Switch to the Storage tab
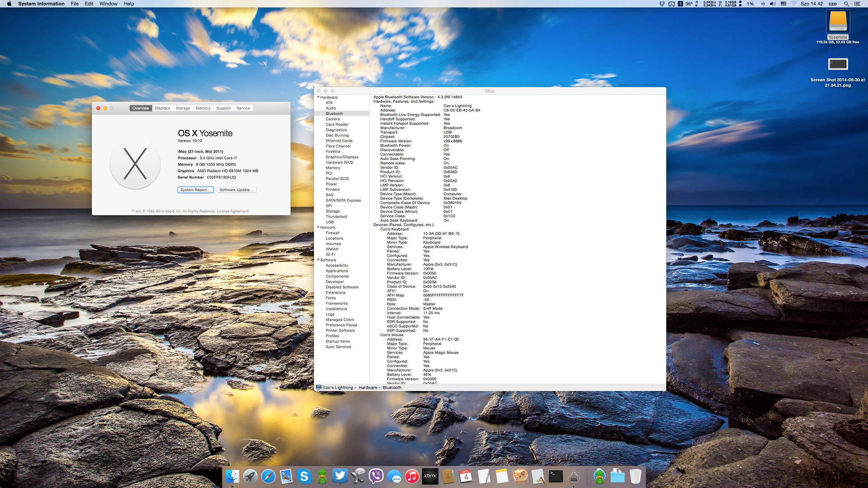 (x=183, y=108)
